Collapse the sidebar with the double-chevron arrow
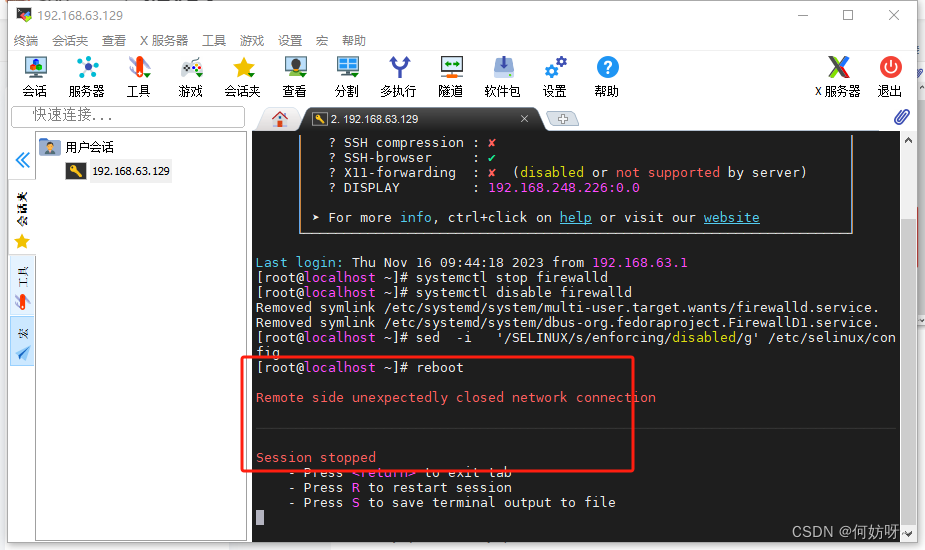 22,160
